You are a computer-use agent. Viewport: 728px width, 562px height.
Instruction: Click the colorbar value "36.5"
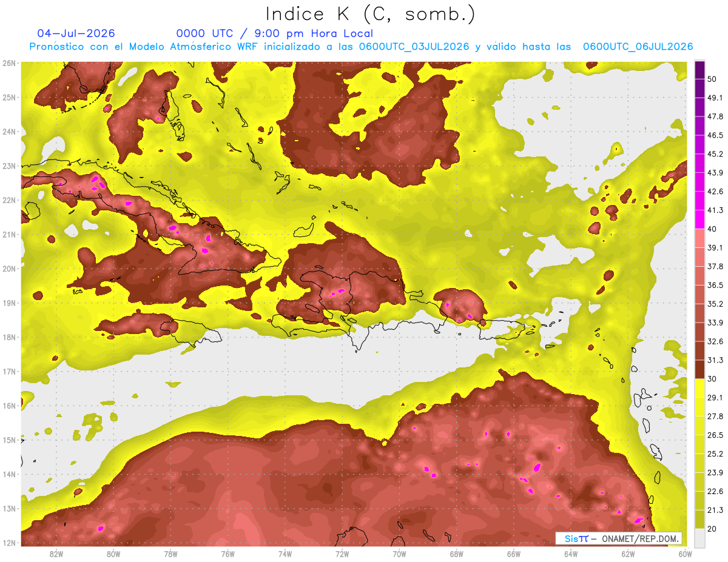[x=715, y=285]
